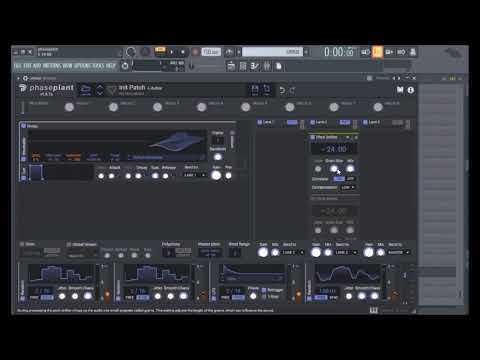This screenshot has width=480, height=360.
Task: Click the Lane 1 Gain knob
Action: pyautogui.click(x=263, y=252)
